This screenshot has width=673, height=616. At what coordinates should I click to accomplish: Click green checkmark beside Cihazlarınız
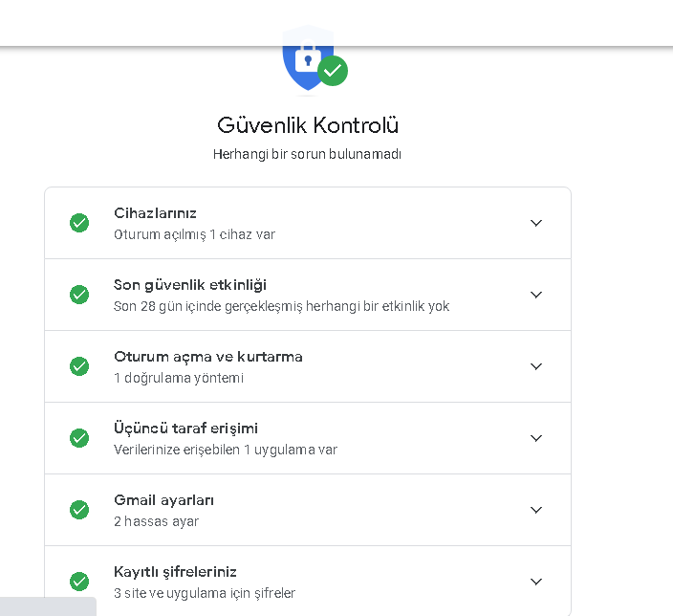[79, 223]
